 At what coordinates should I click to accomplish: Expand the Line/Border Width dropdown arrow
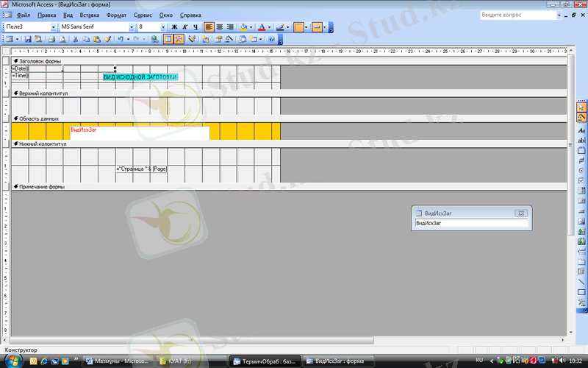click(306, 27)
